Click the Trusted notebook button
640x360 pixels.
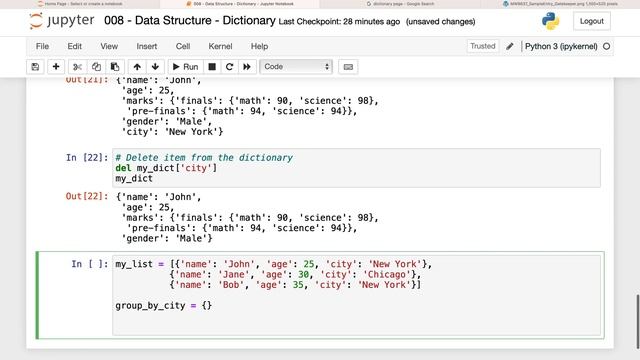pyautogui.click(x=482, y=46)
